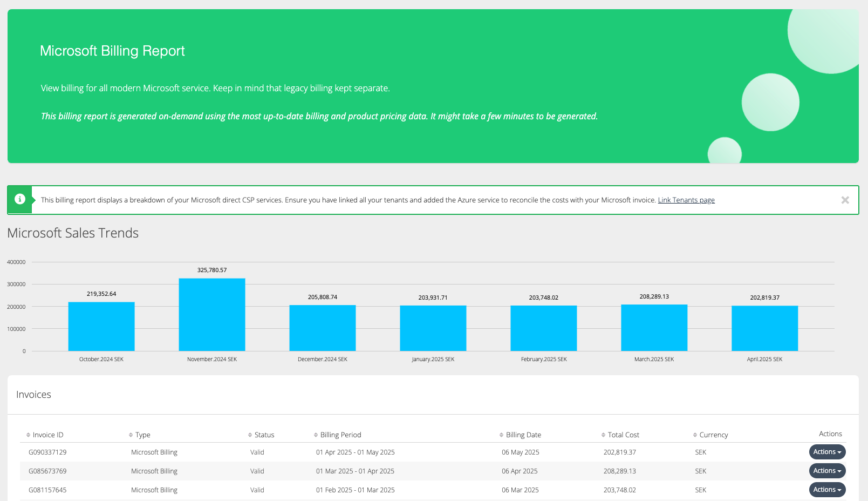This screenshot has width=868, height=501.
Task: Open Actions dropdown for invoice G090337129
Action: 826,452
